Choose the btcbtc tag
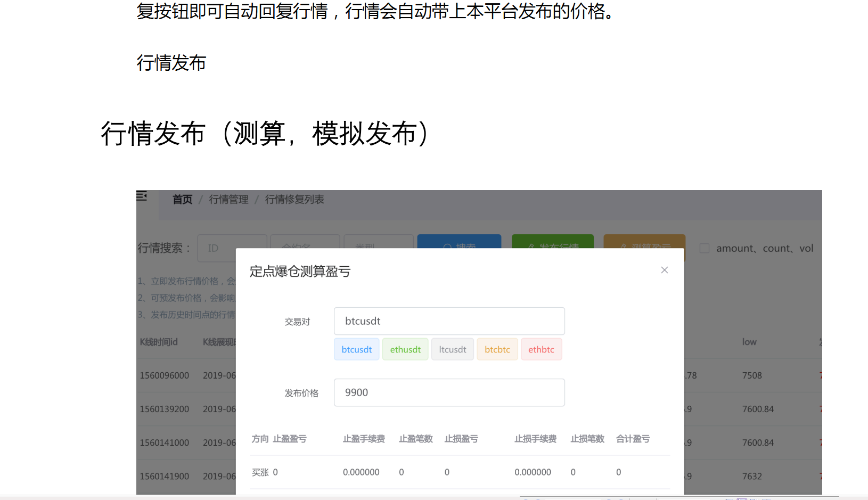This screenshot has width=868, height=500. tap(497, 349)
